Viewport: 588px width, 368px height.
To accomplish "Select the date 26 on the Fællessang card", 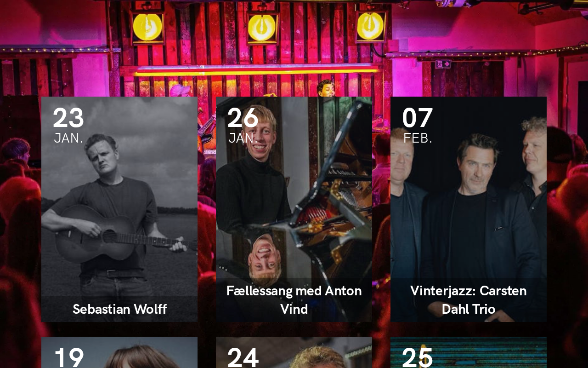I will 243,118.
